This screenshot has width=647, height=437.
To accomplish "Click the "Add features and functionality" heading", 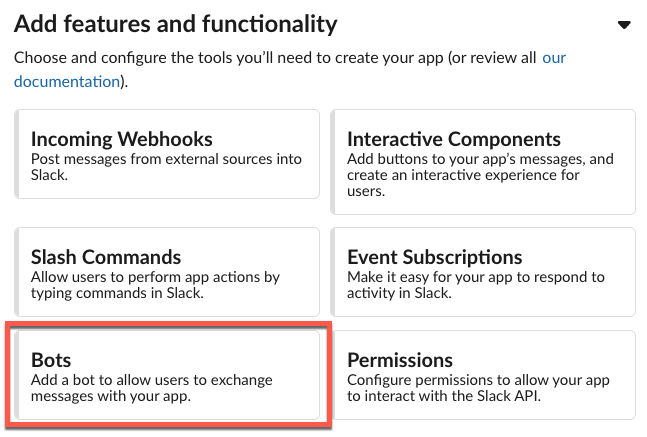I will coord(176,23).
